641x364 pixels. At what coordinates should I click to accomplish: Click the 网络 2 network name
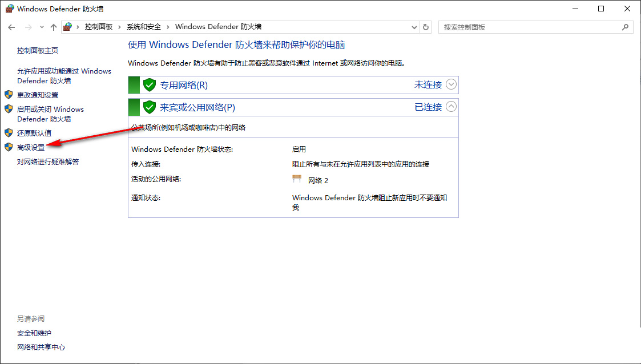click(x=318, y=180)
